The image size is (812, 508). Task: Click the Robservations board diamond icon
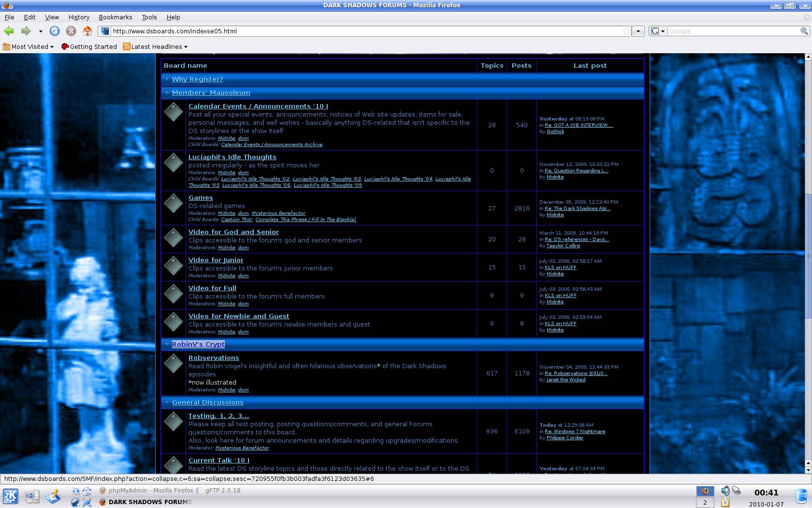point(173,363)
